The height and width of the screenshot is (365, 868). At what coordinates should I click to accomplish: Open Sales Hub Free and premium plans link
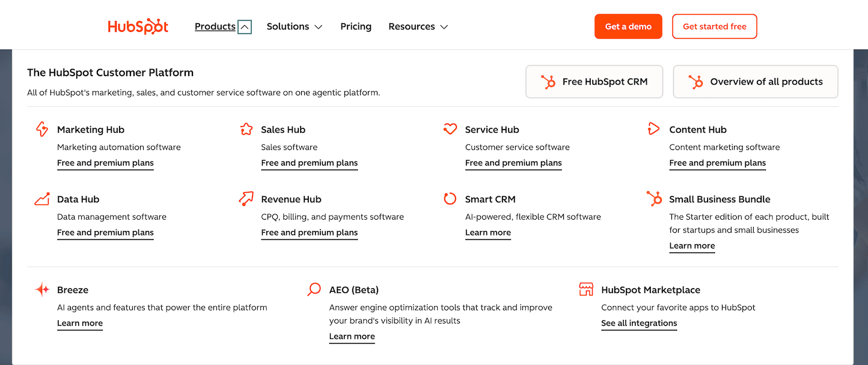point(310,163)
